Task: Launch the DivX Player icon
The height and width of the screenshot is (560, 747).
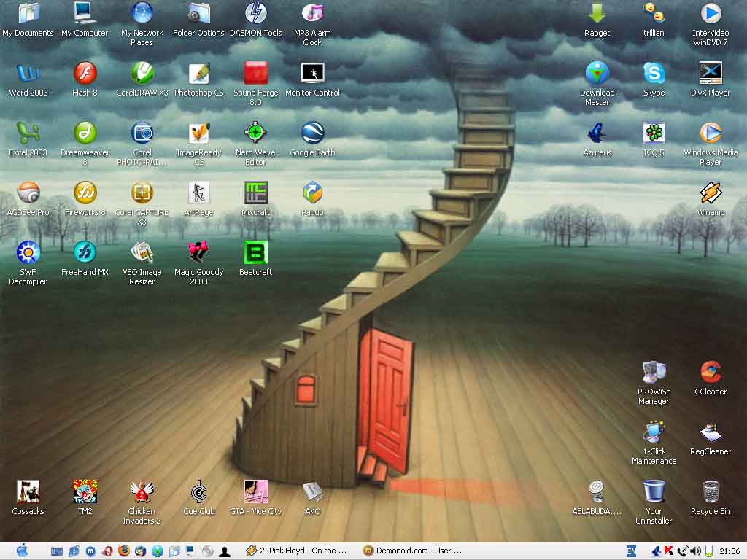Action: coord(711,73)
